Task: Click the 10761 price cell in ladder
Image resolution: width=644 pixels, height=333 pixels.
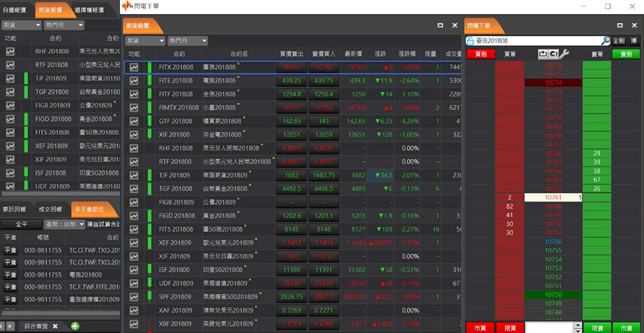Action: click(x=553, y=197)
